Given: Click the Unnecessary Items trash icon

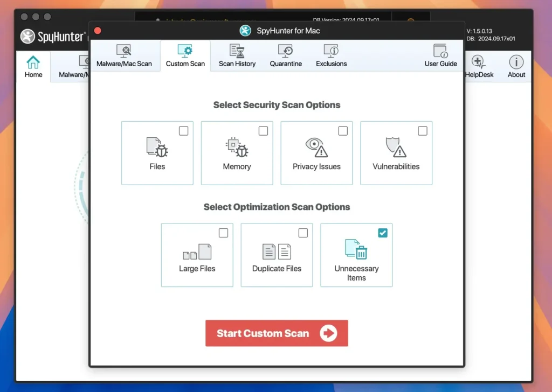Looking at the screenshot, I should tap(356, 249).
